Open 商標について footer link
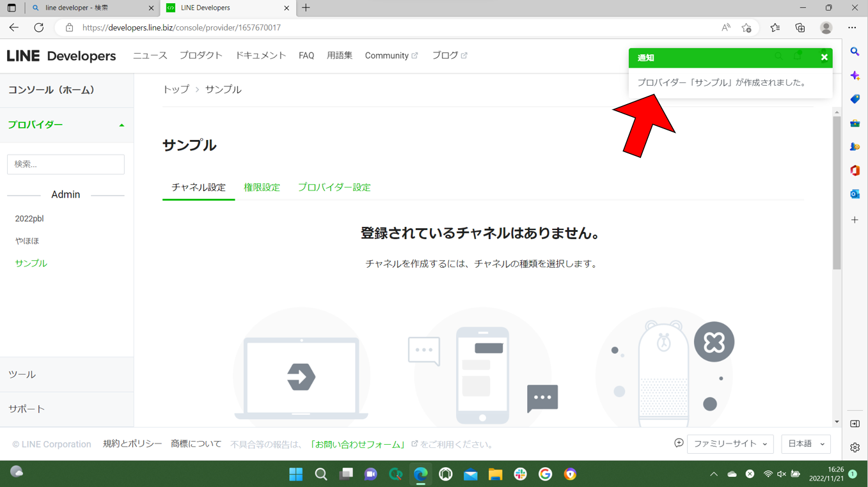The height and width of the screenshot is (487, 868). [196, 444]
